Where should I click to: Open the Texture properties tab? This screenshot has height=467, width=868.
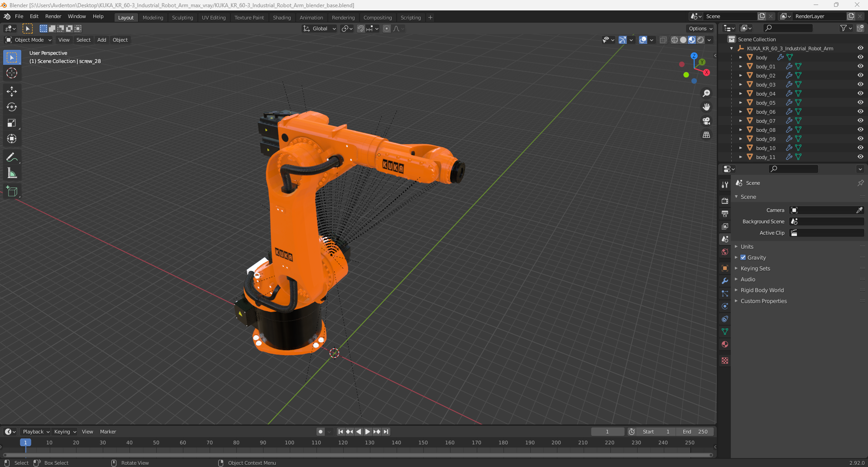[725, 361]
